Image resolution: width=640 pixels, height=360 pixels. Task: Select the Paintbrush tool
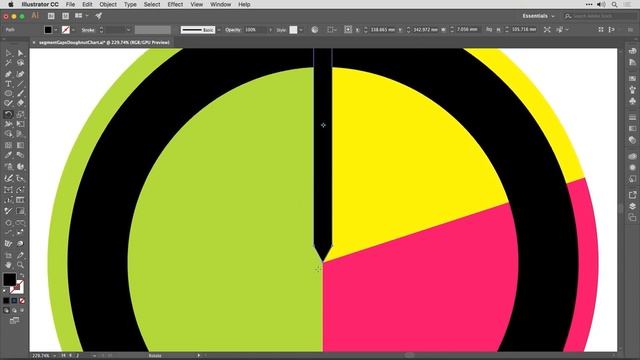pos(20,93)
